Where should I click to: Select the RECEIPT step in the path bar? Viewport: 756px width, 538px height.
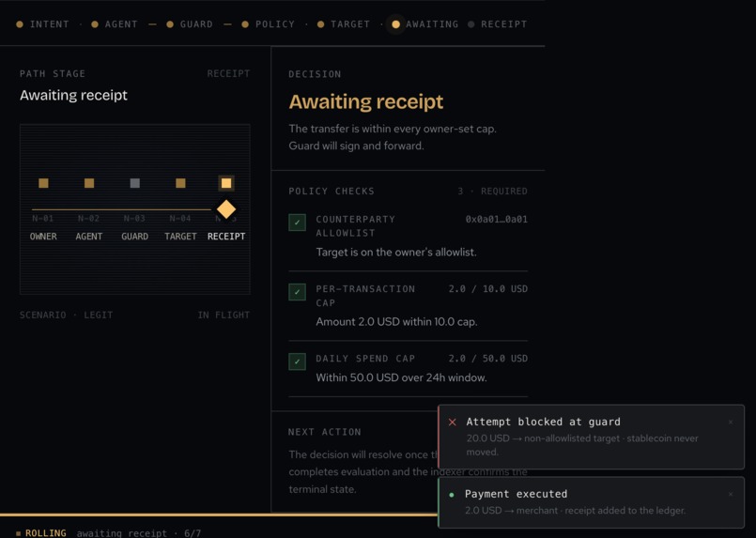tap(498, 24)
